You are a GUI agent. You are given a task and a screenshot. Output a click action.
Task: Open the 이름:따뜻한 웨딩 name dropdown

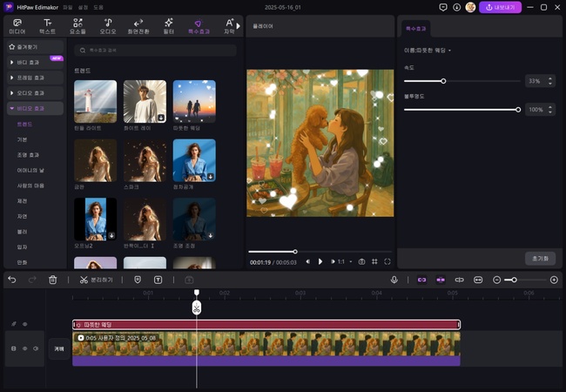(x=428, y=51)
